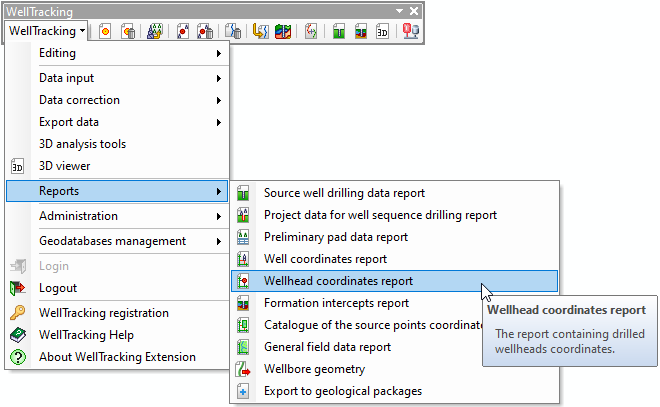
Task: Select Wellbore geometry in Reports submenu
Action: (394, 369)
